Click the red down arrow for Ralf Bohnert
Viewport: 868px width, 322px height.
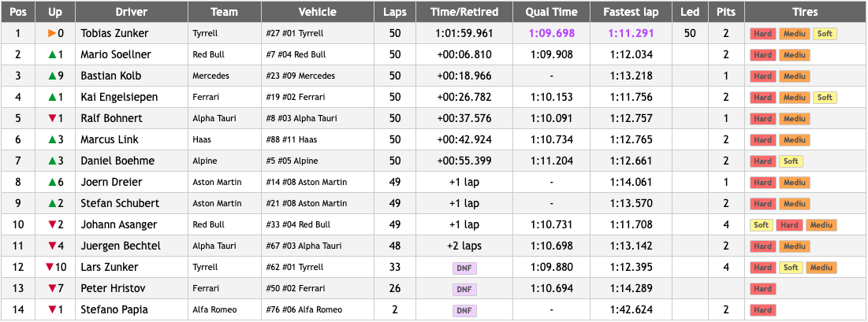tap(52, 119)
